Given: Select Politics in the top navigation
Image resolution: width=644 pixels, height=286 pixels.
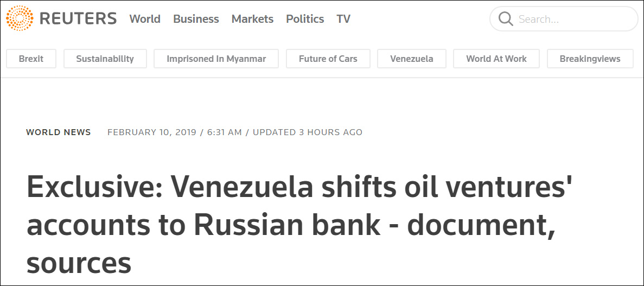Looking at the screenshot, I should point(305,19).
